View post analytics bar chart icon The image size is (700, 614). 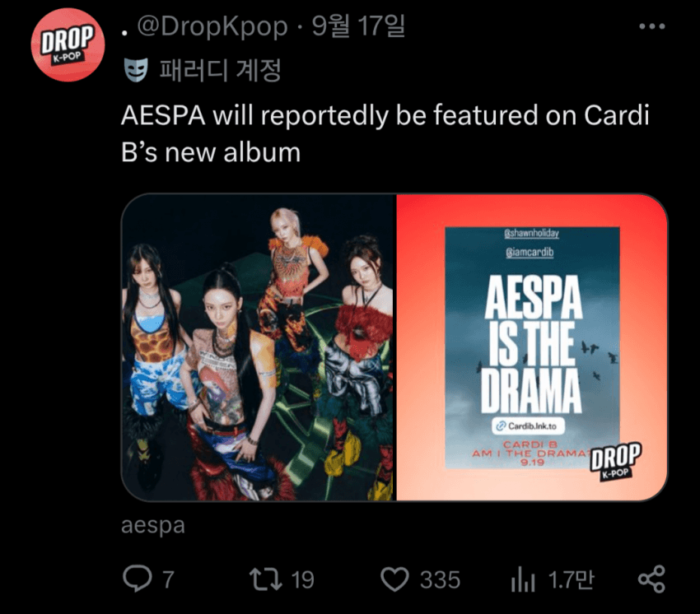click(x=523, y=579)
